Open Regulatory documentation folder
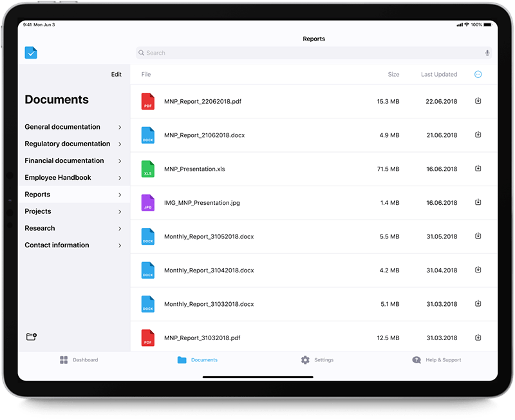The image size is (515, 420). pos(73,144)
